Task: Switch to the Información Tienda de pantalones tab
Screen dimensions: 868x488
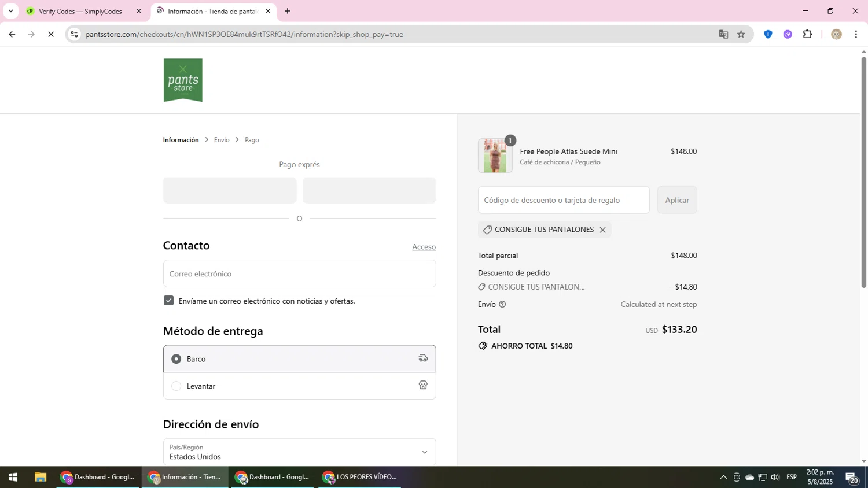Action: coord(213,11)
